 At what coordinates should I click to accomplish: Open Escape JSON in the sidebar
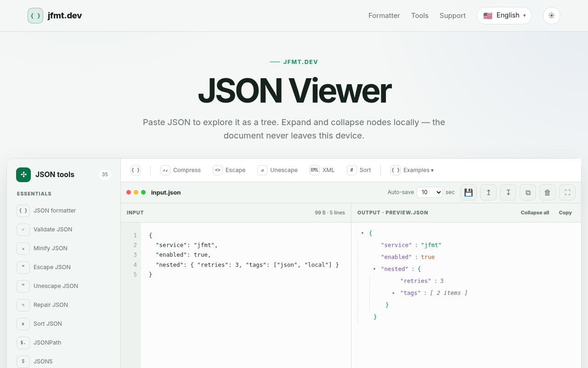pyautogui.click(x=63, y=267)
